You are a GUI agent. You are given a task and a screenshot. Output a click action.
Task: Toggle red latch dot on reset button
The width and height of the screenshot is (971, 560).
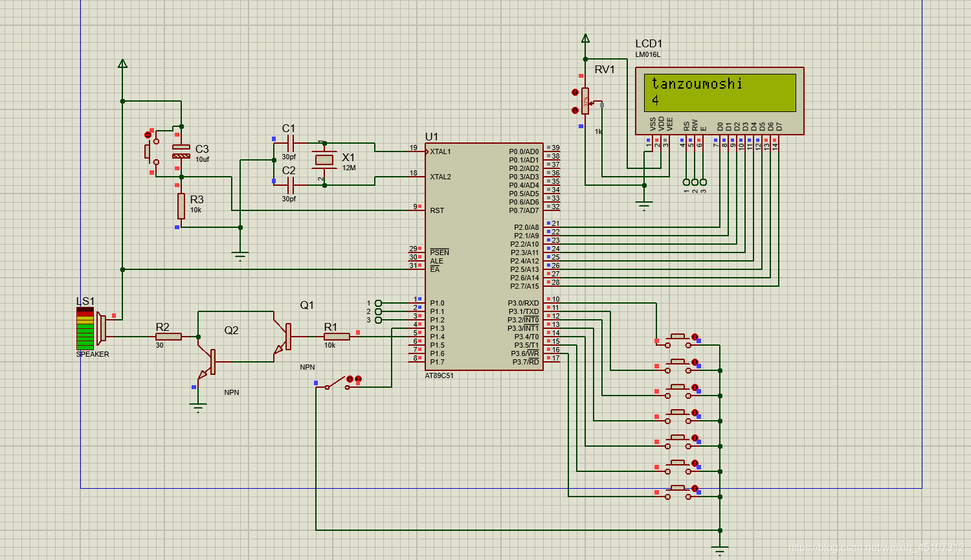pos(148,135)
